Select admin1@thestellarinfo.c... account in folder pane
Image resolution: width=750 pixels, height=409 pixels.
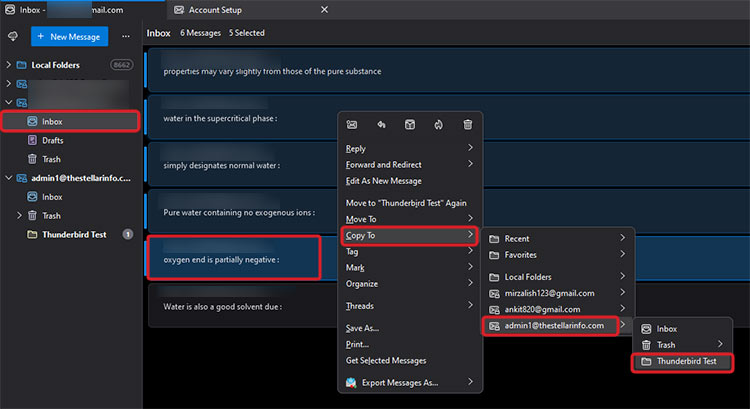pyautogui.click(x=81, y=178)
